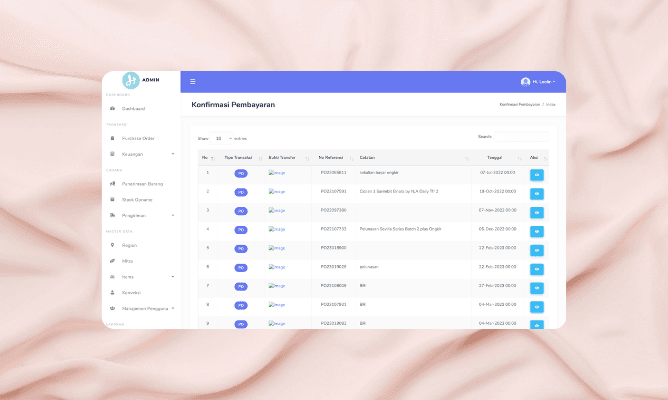
Task: View details of row 2 with eye button
Action: click(537, 194)
